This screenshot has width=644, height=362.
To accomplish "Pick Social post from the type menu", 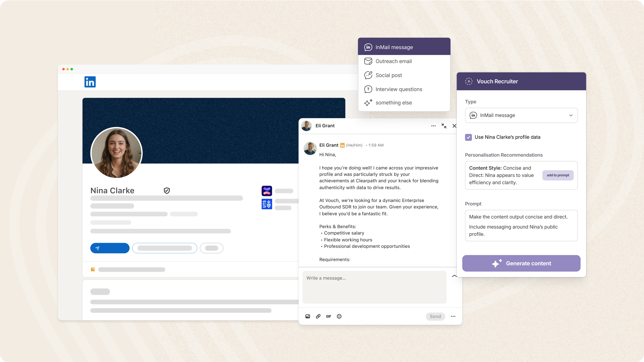I will pyautogui.click(x=404, y=75).
